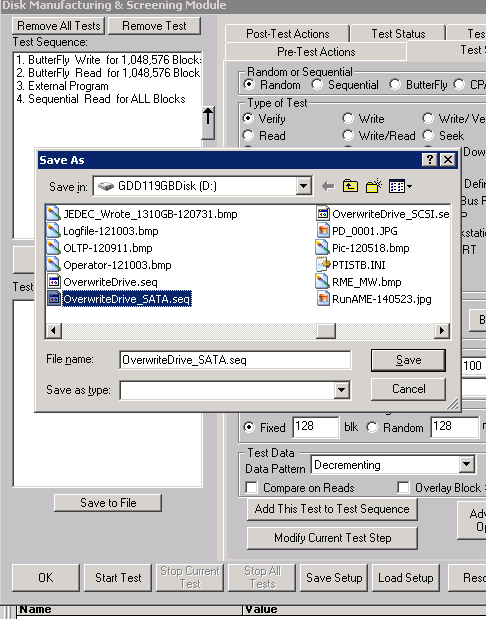Click the move-up arrow beside Test Sequence
Viewport: 486px width, 619px height.
tap(208, 122)
